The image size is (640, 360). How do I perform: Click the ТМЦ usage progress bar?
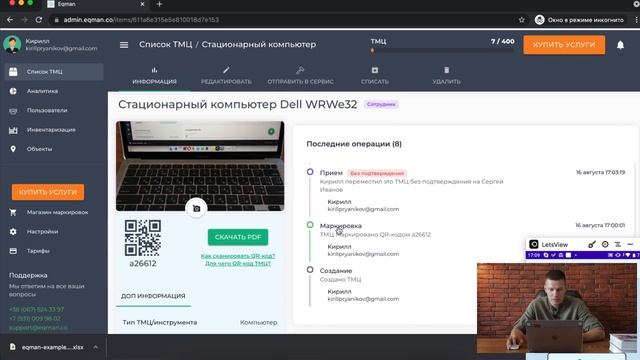tap(442, 51)
